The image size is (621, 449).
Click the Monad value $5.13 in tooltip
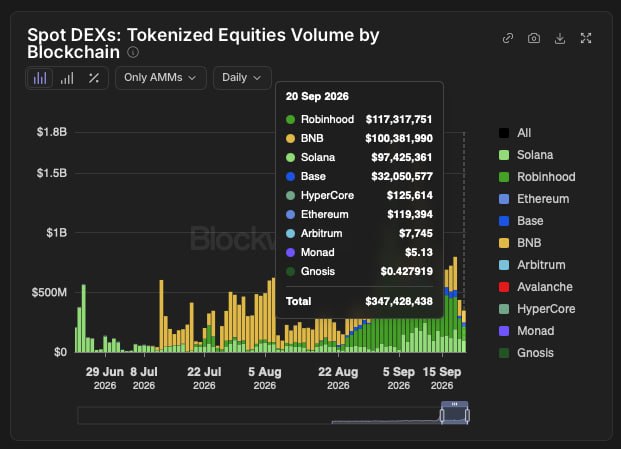[419, 252]
